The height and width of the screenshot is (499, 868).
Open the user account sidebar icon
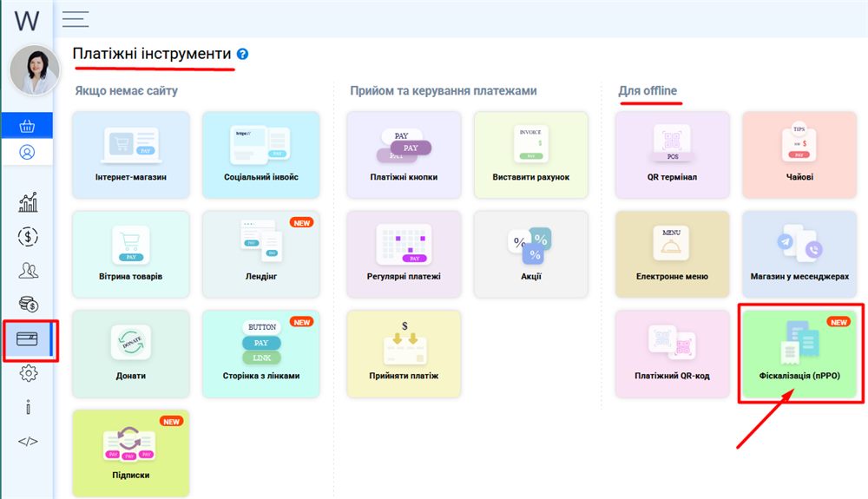[27, 152]
